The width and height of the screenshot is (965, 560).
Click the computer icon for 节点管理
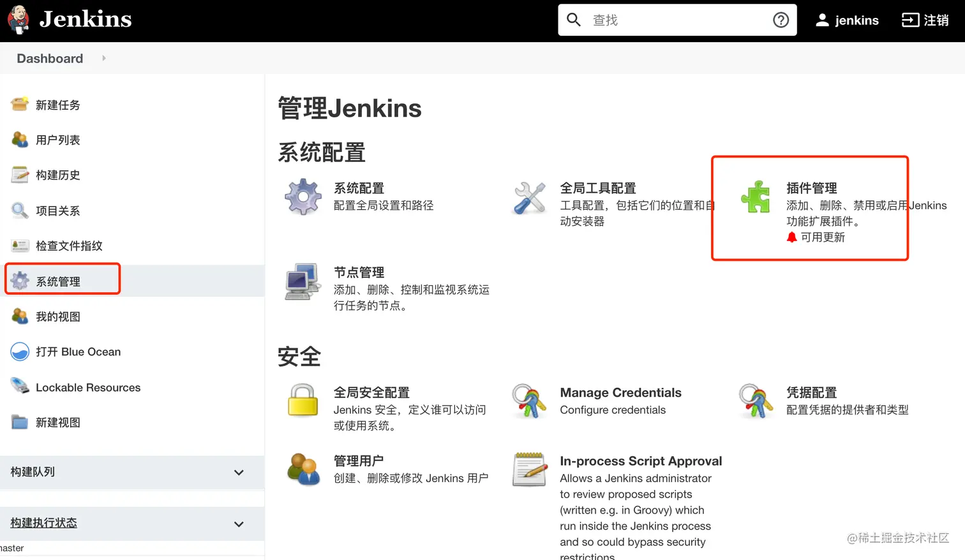301,281
